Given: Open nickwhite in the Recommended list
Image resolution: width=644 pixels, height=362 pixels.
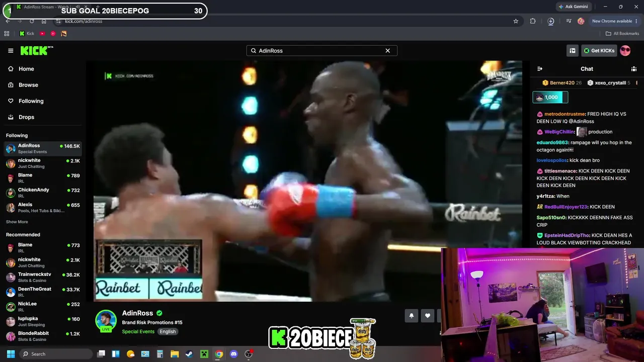Looking at the screenshot, I should point(43,262).
